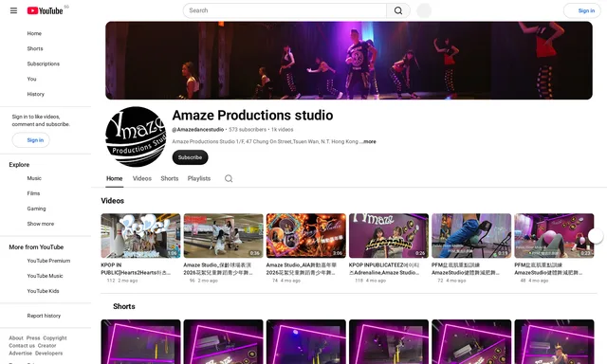Switch to the Playlists tab

[199, 178]
